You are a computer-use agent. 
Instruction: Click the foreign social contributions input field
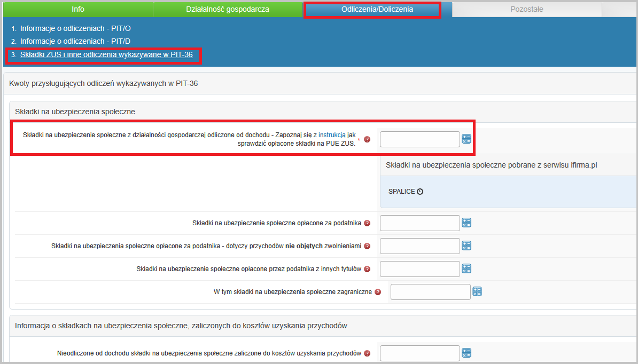point(430,292)
